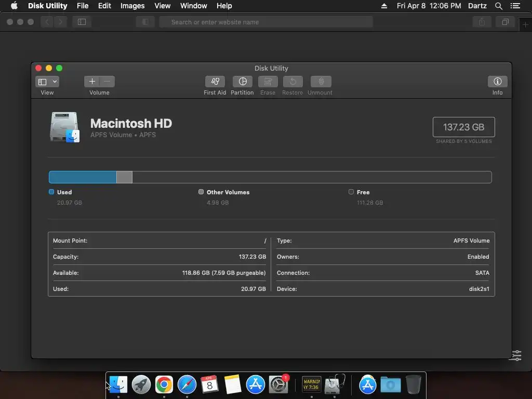This screenshot has height=399, width=532.
Task: Open the Edit menu
Action: [104, 6]
